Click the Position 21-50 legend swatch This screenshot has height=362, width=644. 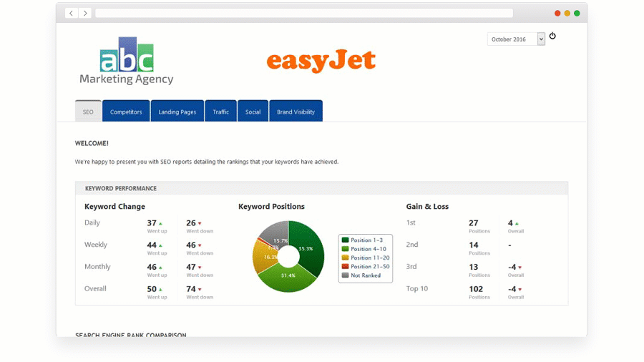coord(345,266)
